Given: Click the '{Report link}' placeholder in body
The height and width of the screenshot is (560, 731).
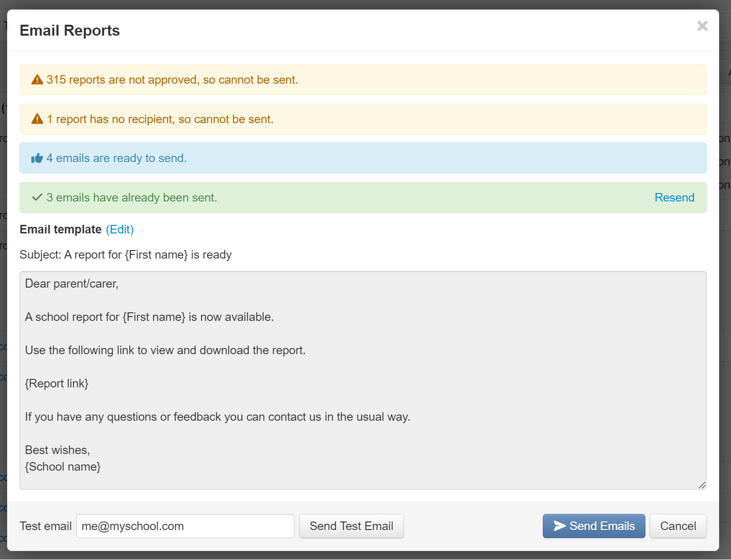Looking at the screenshot, I should pos(57,384).
